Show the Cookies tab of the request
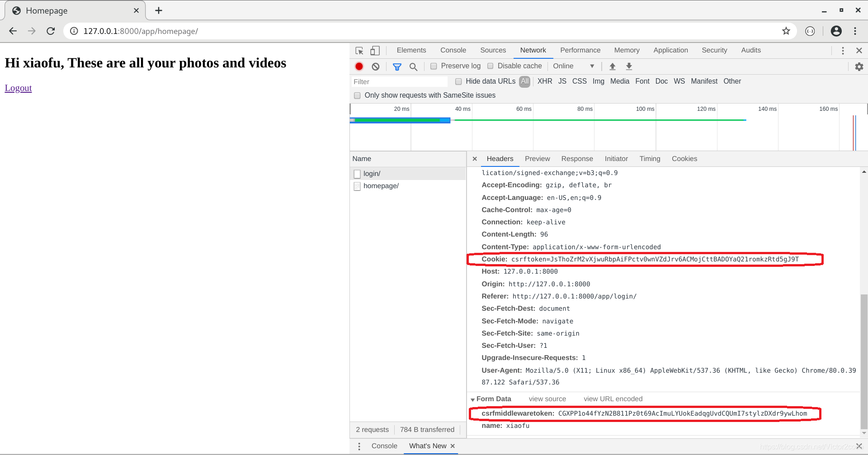The height and width of the screenshot is (455, 868). pyautogui.click(x=684, y=159)
